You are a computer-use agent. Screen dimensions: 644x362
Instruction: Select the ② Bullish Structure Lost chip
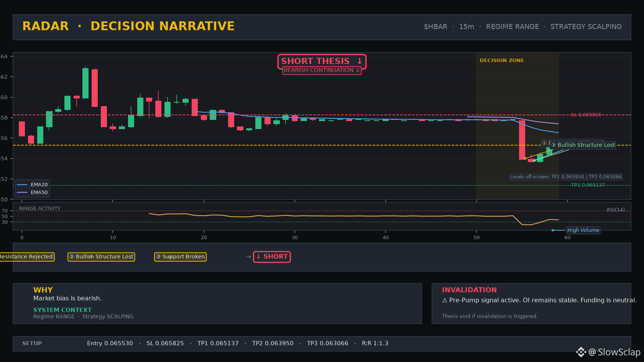point(101,257)
